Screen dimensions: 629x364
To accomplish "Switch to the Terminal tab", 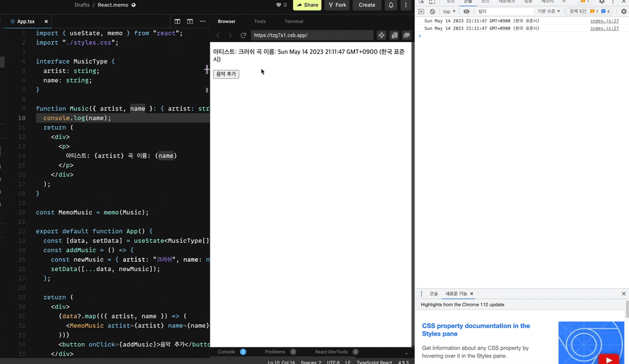I will coord(294,21).
